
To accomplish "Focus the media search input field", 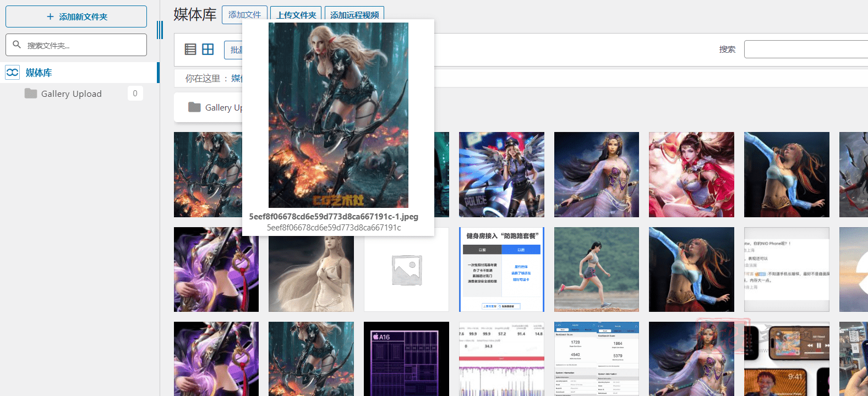I will click(x=806, y=49).
